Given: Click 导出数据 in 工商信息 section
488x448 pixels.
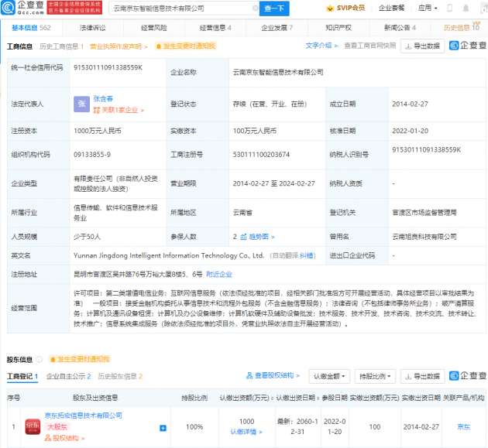Looking at the screenshot, I should pyautogui.click(x=422, y=46).
